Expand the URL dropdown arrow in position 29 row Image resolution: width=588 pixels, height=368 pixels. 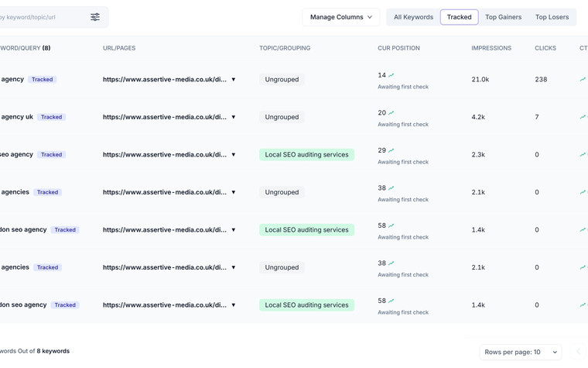tap(233, 154)
